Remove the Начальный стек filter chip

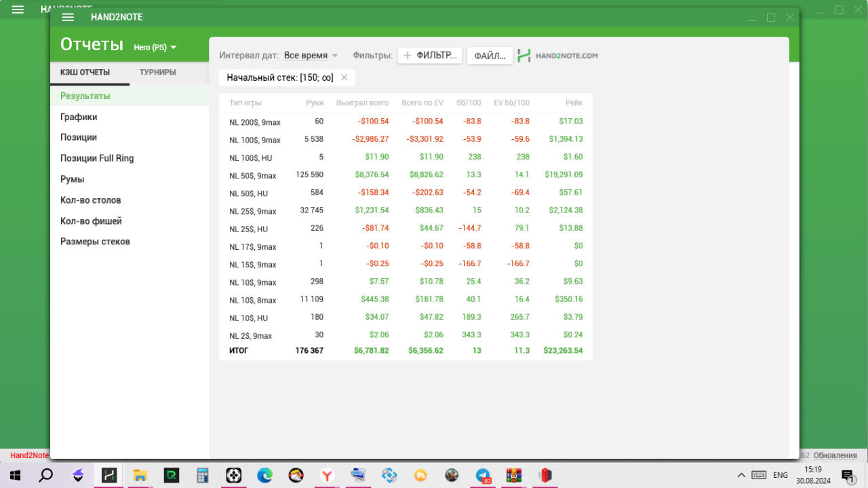pos(344,77)
